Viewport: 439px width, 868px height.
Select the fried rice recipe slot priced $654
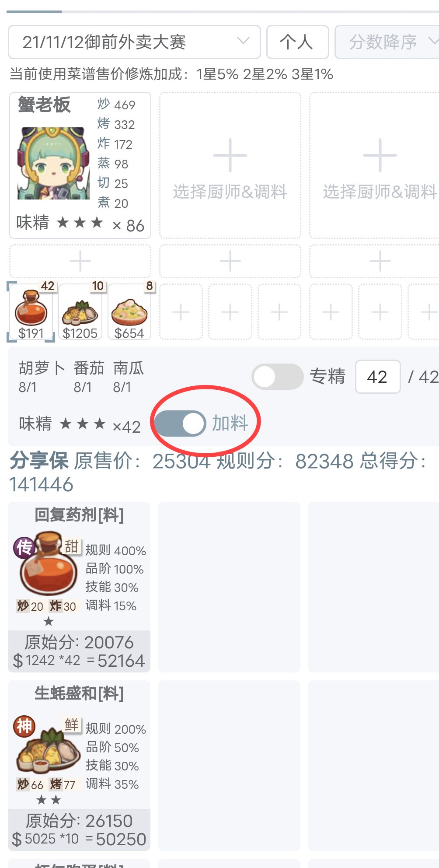pos(129,311)
